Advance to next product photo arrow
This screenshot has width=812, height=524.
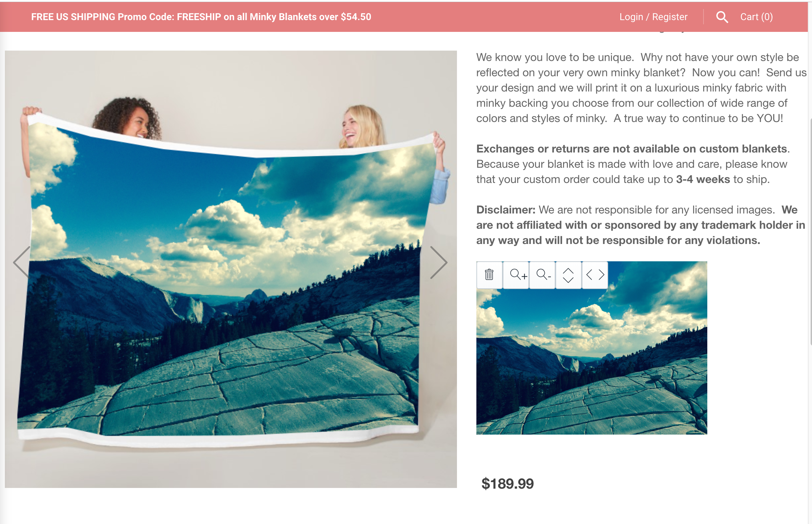click(439, 262)
